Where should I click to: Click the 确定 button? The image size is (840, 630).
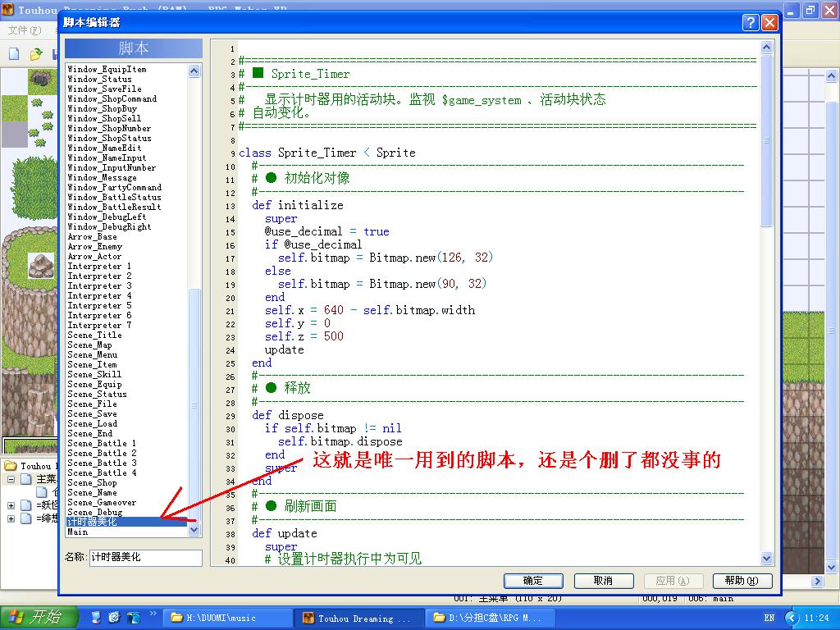point(533,581)
